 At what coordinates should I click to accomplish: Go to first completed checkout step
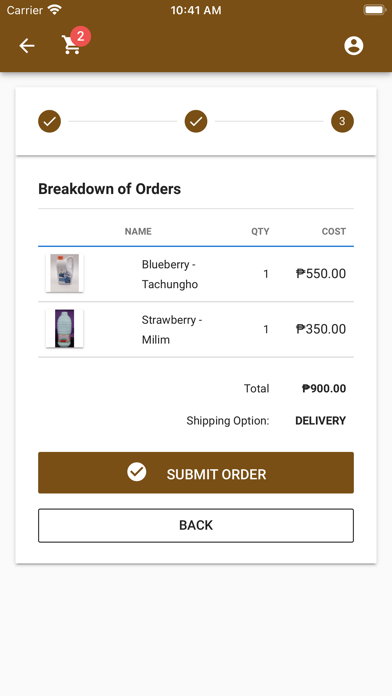point(49,121)
